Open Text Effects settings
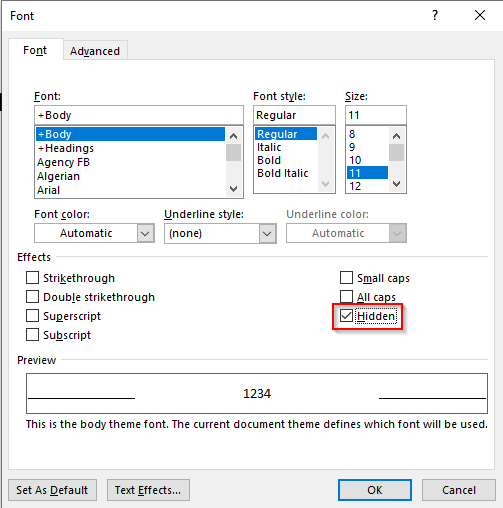 coord(148,490)
